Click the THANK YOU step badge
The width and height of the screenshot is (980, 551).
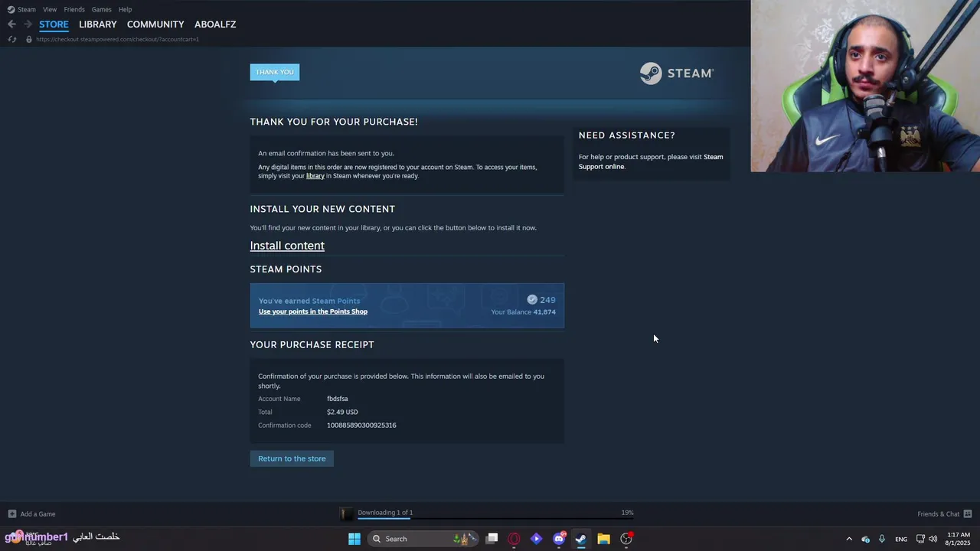pos(275,72)
